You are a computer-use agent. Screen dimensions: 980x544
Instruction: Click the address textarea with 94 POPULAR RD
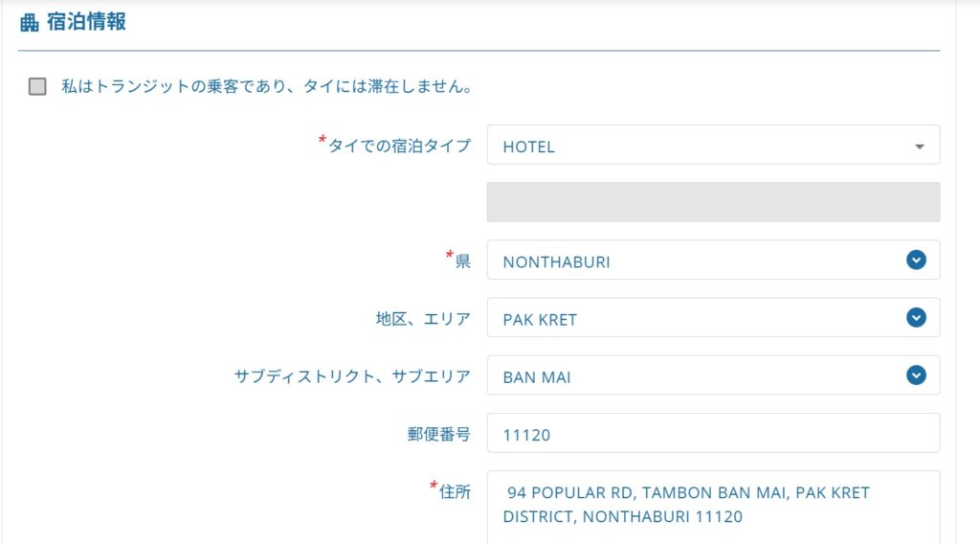(x=713, y=508)
